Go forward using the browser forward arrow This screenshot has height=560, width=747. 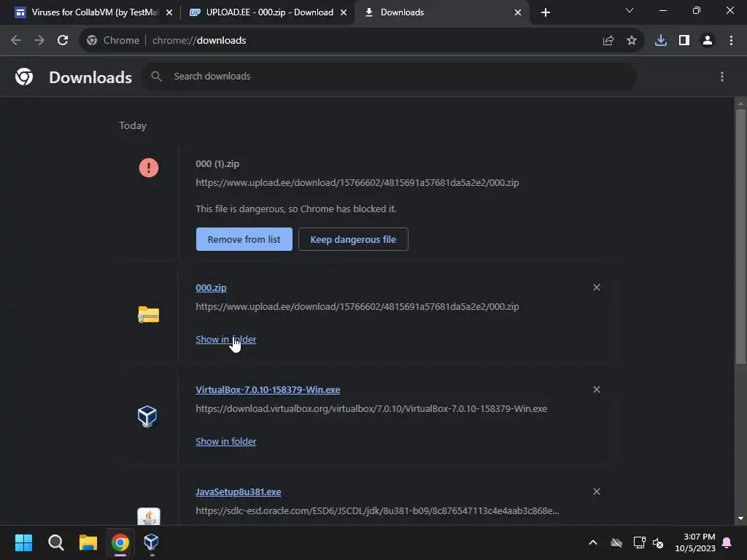point(39,41)
